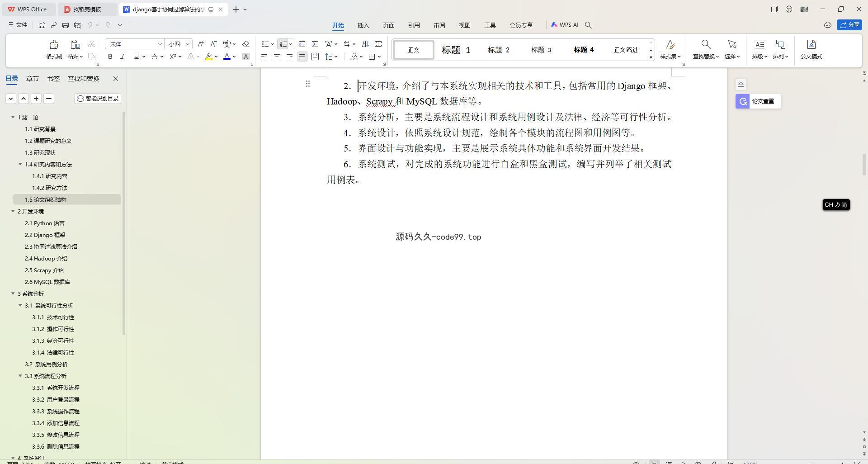Open the font size dropdown (小四)
The image size is (868, 464).
point(187,44)
